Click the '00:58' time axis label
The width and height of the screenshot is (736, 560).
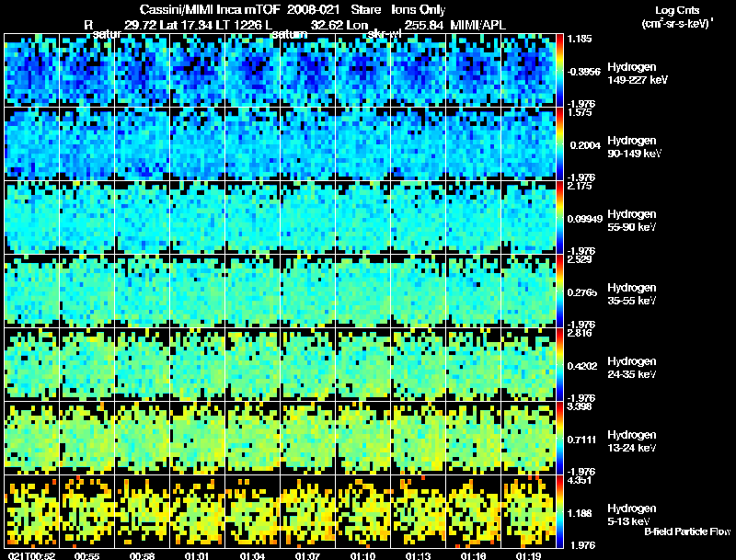tap(143, 555)
